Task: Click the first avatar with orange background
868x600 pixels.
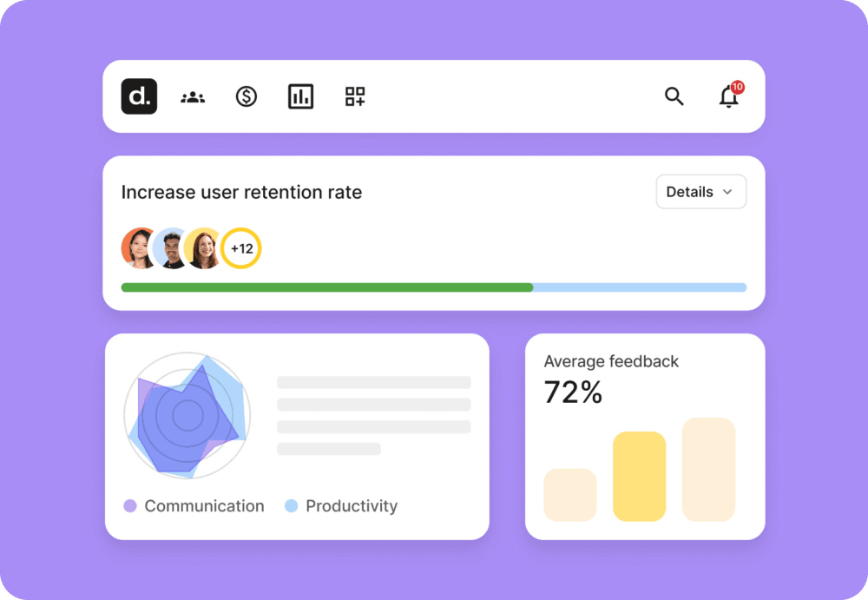Action: (139, 249)
